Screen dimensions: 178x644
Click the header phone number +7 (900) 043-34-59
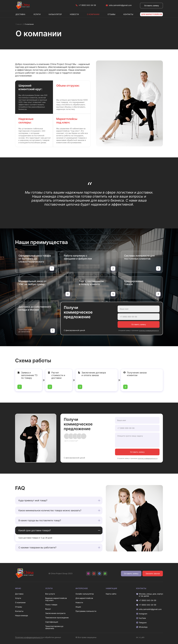[87, 5]
